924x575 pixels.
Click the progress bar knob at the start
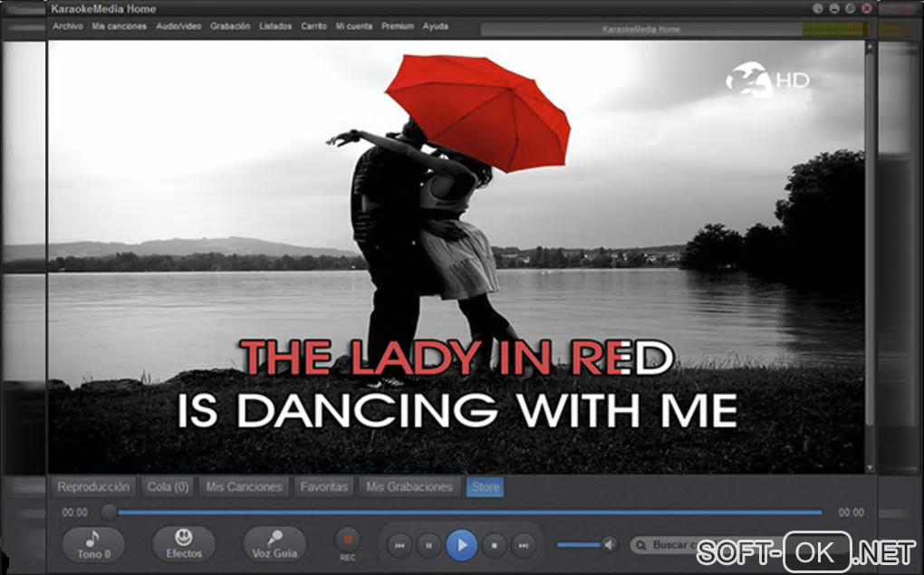coord(109,512)
